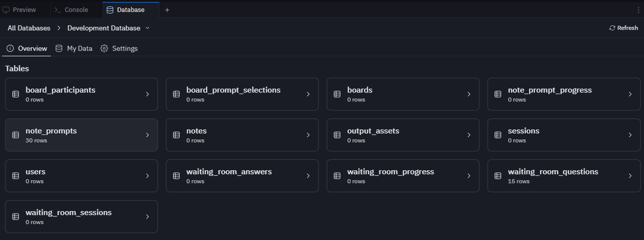Click the table icon for note_prompts

coord(16,135)
